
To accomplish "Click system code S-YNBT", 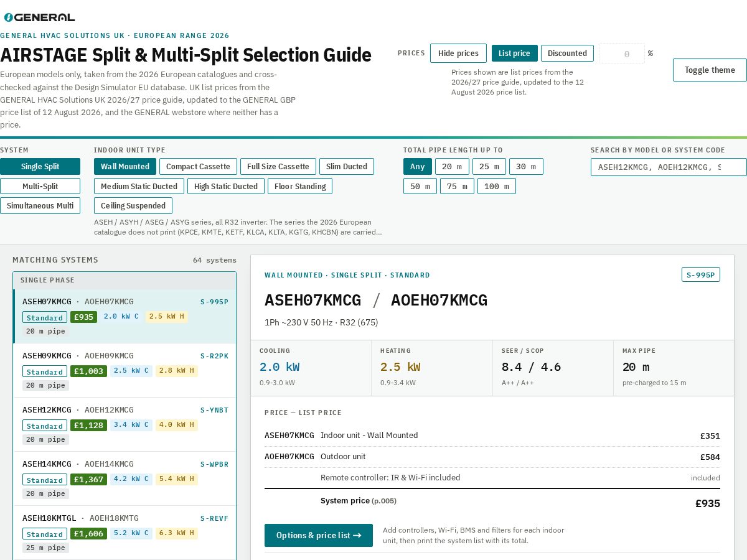I will click(x=214, y=410).
